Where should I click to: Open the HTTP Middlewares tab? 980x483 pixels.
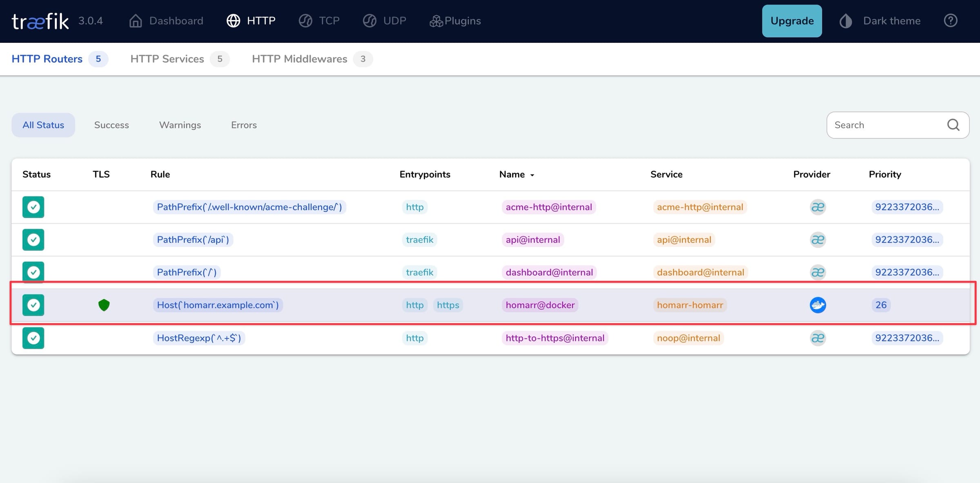(x=299, y=59)
